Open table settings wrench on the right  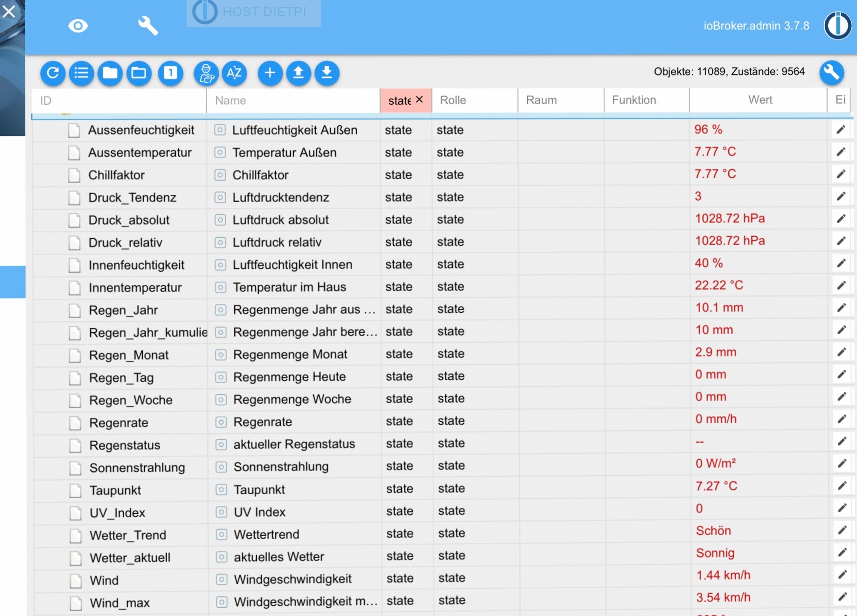coord(832,73)
